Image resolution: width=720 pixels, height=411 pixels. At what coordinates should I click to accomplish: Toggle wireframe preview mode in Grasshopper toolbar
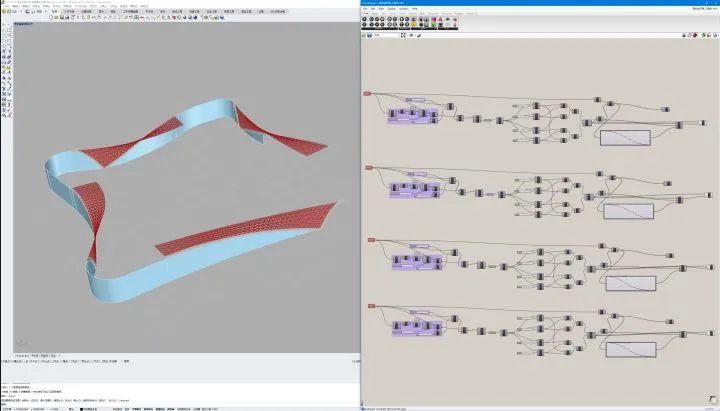(x=689, y=35)
